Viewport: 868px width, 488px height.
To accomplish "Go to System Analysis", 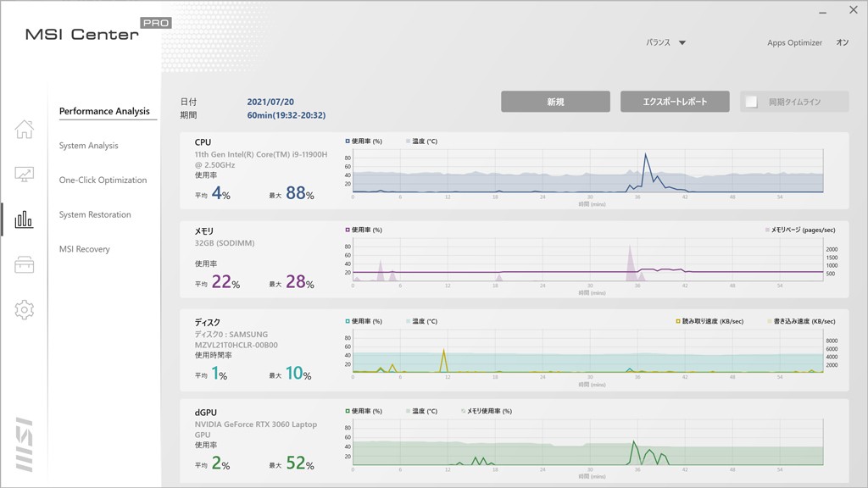I will (x=89, y=146).
